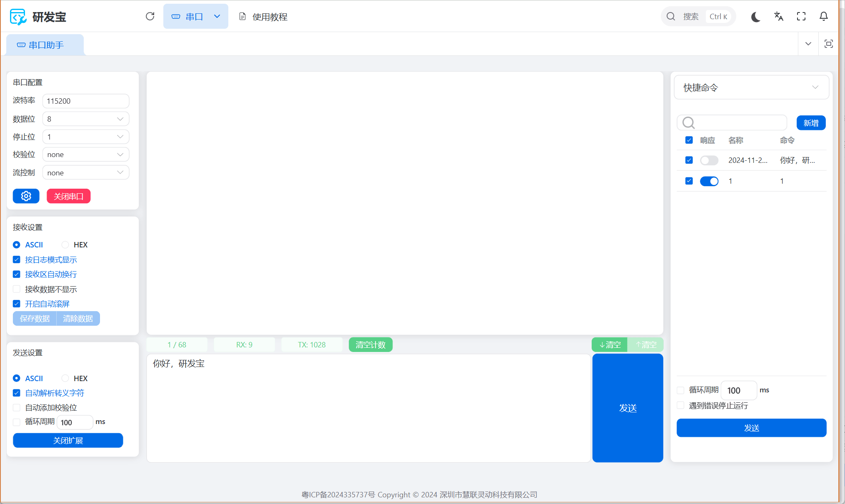The width and height of the screenshot is (845, 504).
Task: Click the refresh icon in header
Action: tap(150, 16)
